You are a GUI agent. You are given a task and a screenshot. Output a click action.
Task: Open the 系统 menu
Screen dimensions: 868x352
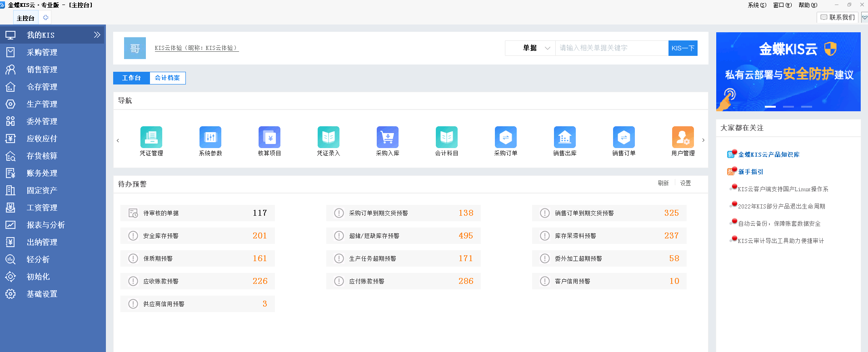tap(757, 5)
